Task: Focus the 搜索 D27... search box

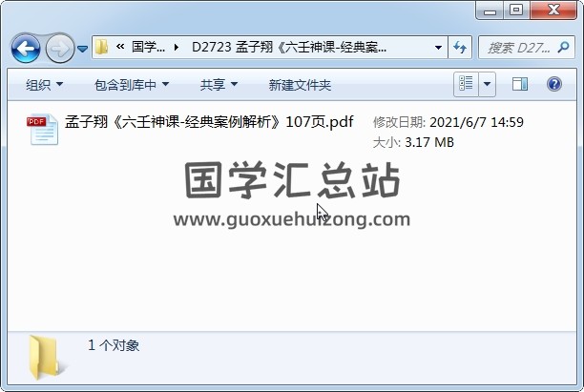Action: pos(518,48)
